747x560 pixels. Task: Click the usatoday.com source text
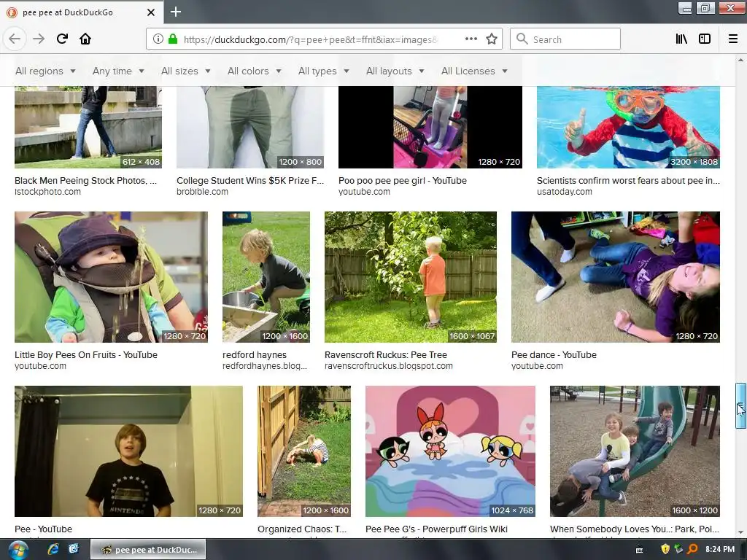[x=565, y=192]
